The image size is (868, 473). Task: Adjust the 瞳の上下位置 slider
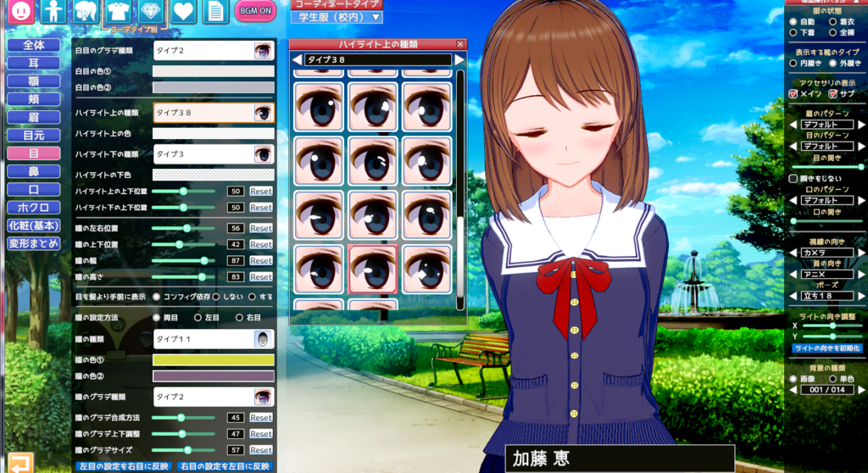183,244
